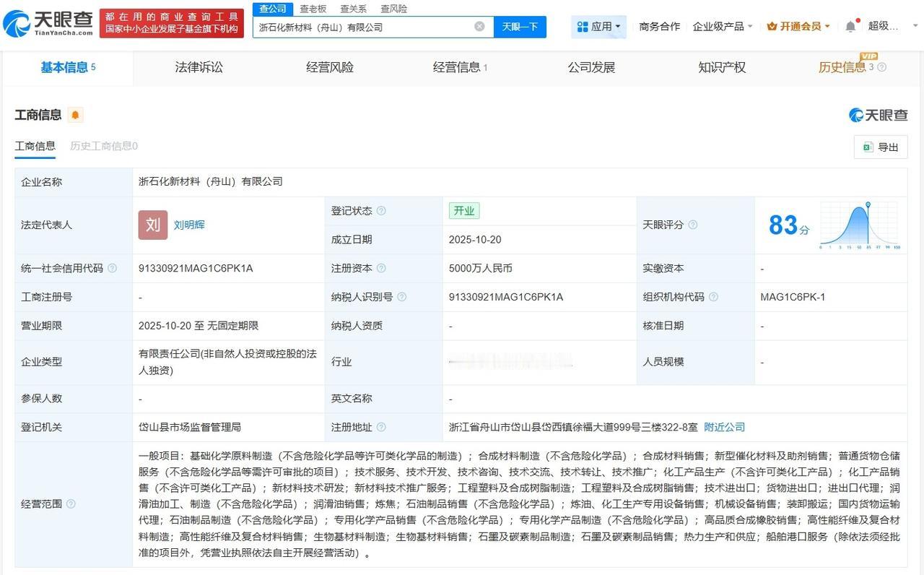Image resolution: width=924 pixels, height=575 pixels.
Task: Click help icon beside 统一社会信用代码
Action: coord(112,268)
